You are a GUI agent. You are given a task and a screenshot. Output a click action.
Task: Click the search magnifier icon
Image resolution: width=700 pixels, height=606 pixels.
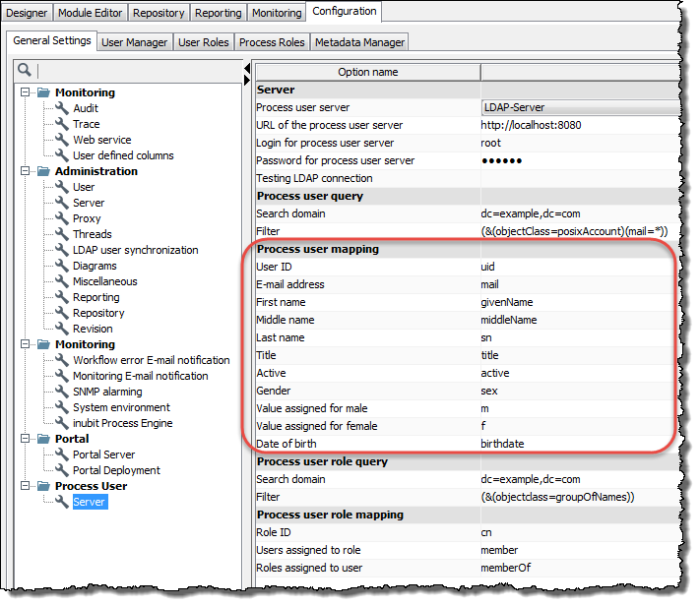pyautogui.click(x=24, y=70)
